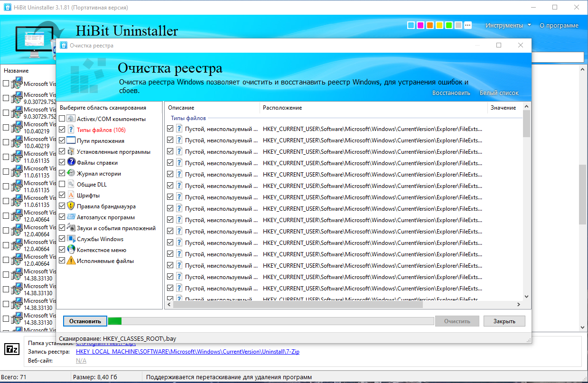
Task: Click the results list vertical scrollbar thumb
Action: [526, 125]
